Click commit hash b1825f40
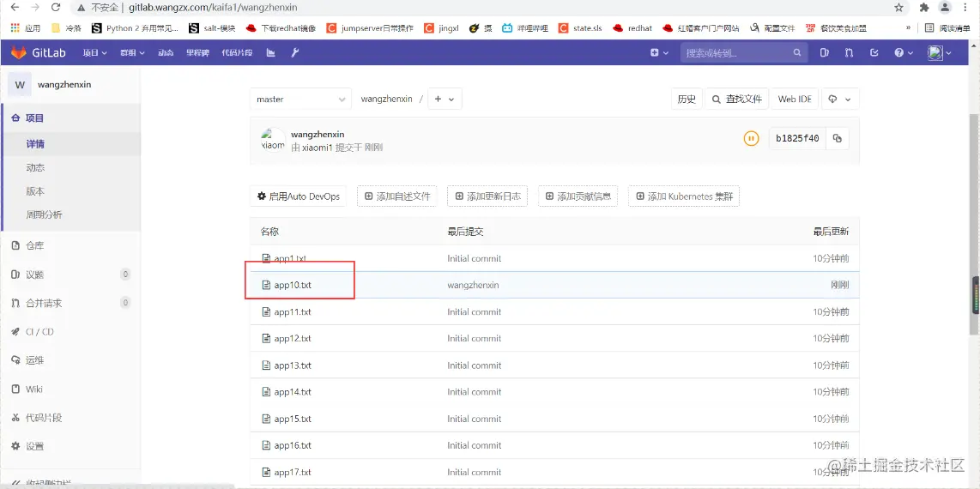This screenshot has height=489, width=980. point(797,139)
